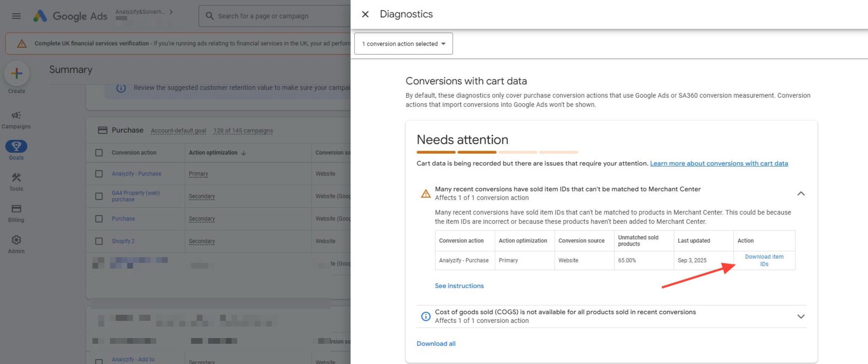Click the Purchase goal card icon

[102, 130]
